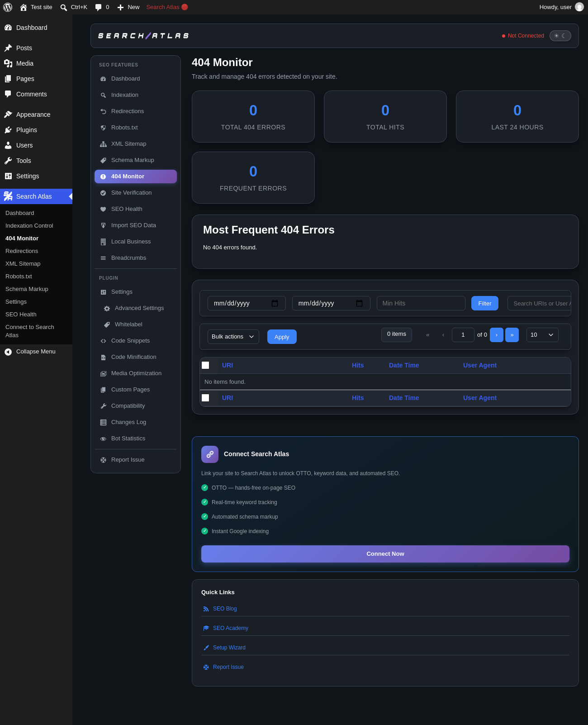Go to first page double-arrow

pyautogui.click(x=427, y=335)
